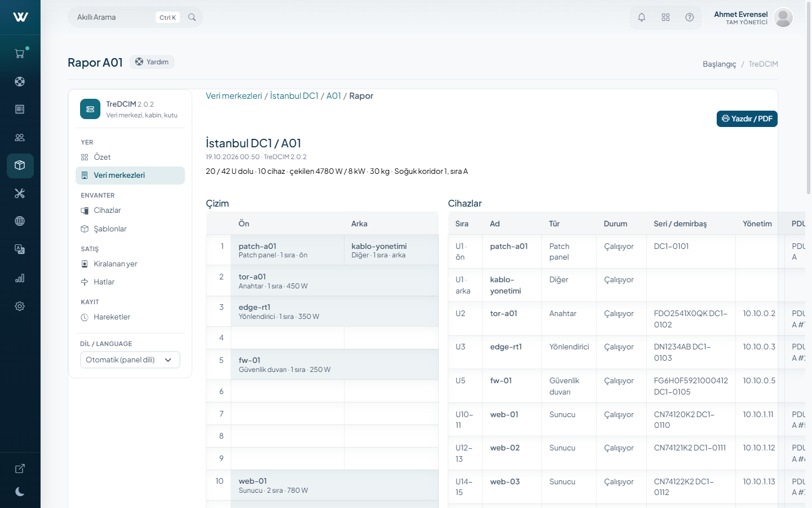Viewport: 812px width, 508px height.
Task: Open Şablonlar menu item
Action: [x=130, y=229]
